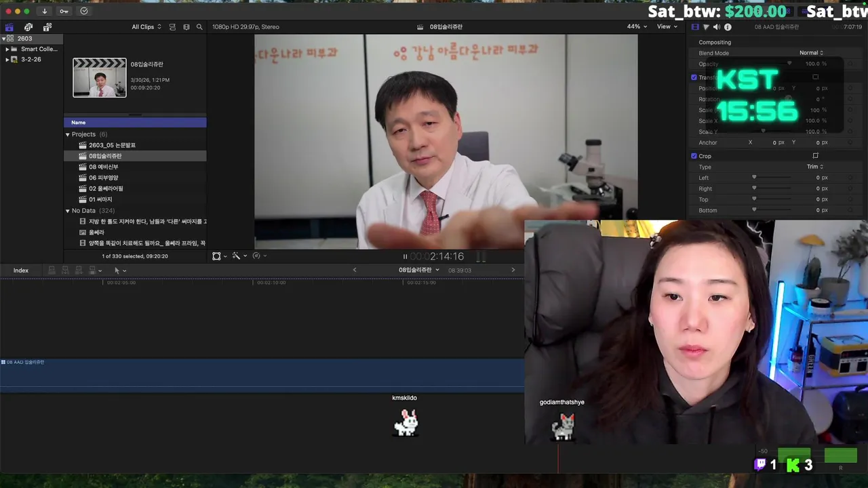This screenshot has height=488, width=868.
Task: Select project 08 예비신부
Action: click(x=135, y=167)
